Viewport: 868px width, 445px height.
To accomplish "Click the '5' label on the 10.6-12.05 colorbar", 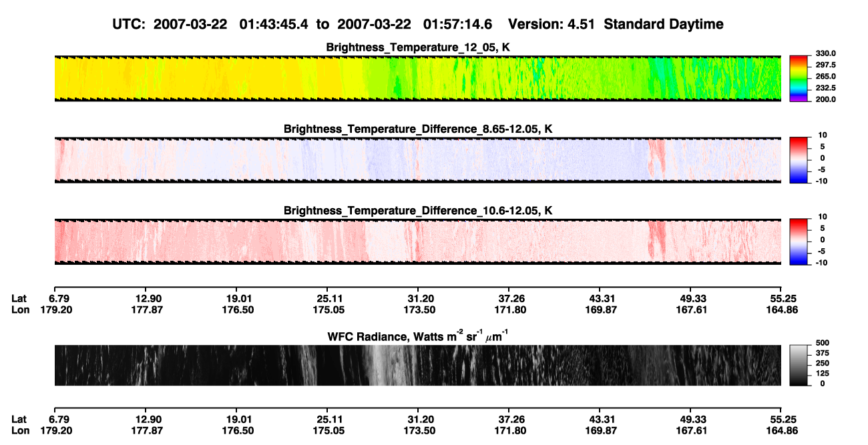I will coord(823,228).
